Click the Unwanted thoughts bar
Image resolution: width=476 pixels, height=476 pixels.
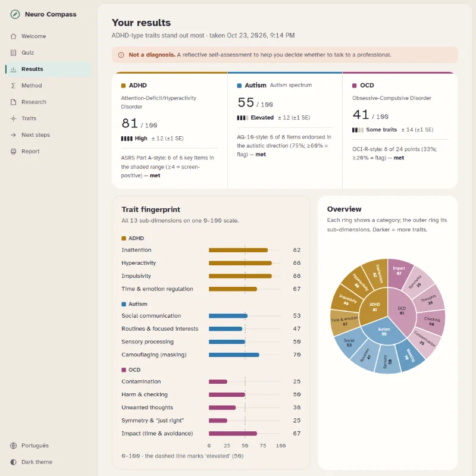[222, 408]
